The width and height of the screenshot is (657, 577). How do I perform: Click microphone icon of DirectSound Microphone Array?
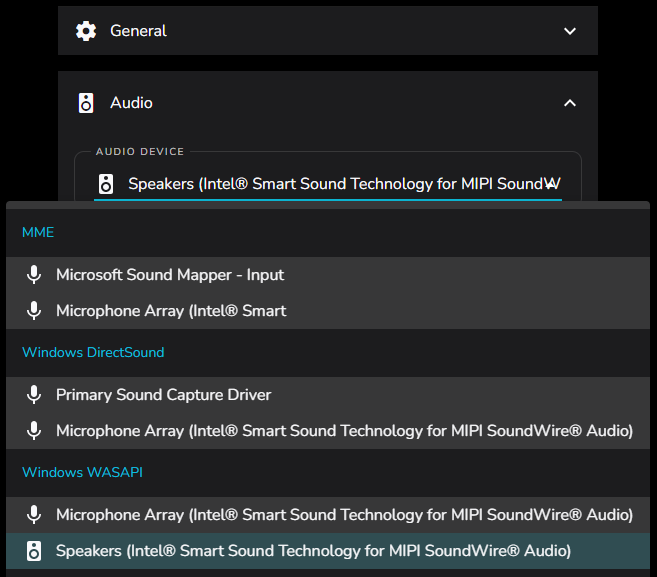click(34, 431)
